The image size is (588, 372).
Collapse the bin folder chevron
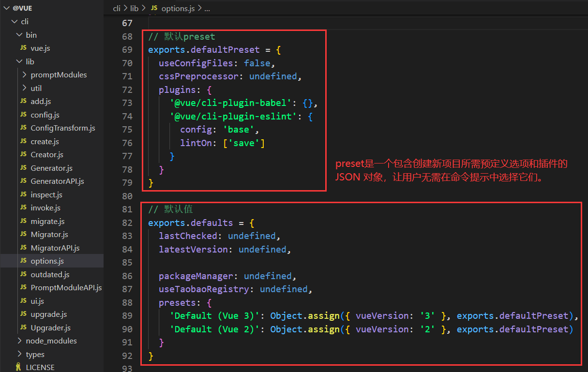pos(19,35)
